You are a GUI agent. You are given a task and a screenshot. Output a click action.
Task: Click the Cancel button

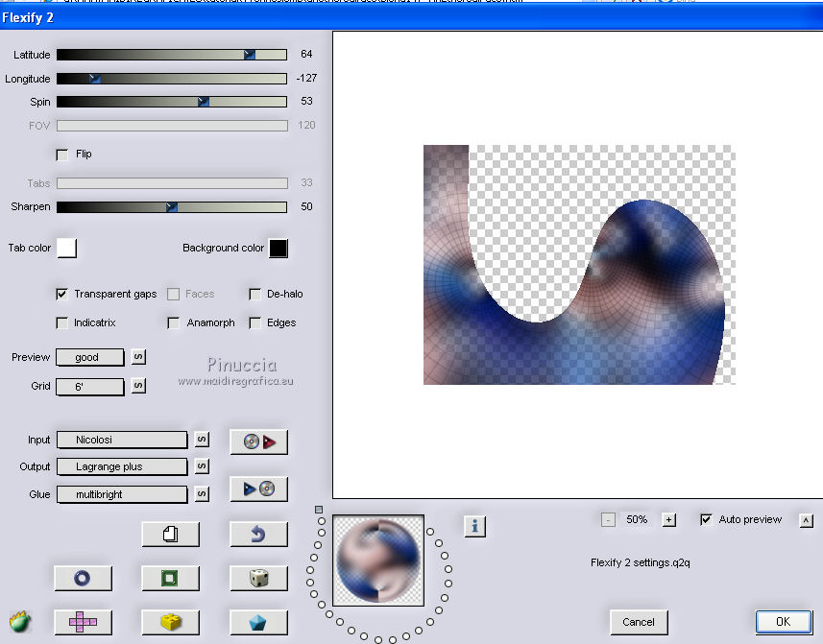[639, 622]
